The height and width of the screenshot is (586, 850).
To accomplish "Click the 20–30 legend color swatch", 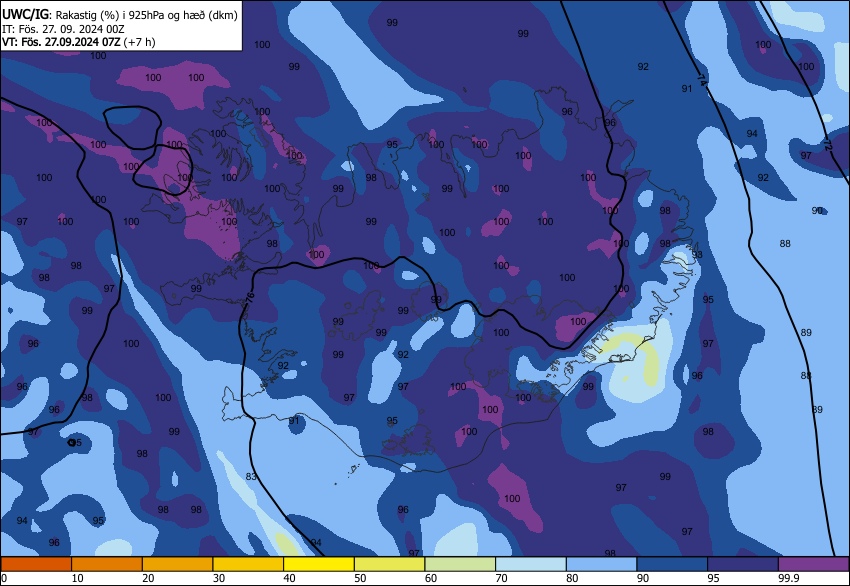I will coord(177,564).
